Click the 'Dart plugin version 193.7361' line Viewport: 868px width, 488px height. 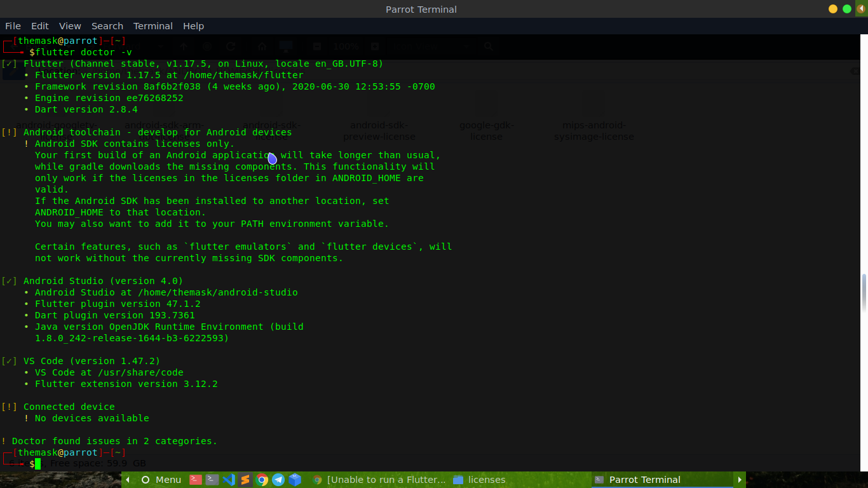[x=109, y=315]
